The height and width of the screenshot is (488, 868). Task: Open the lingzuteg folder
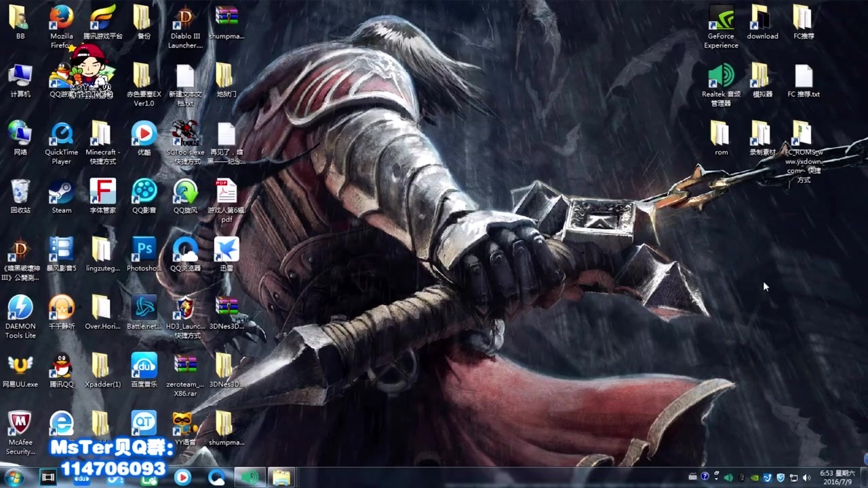pos(102,254)
